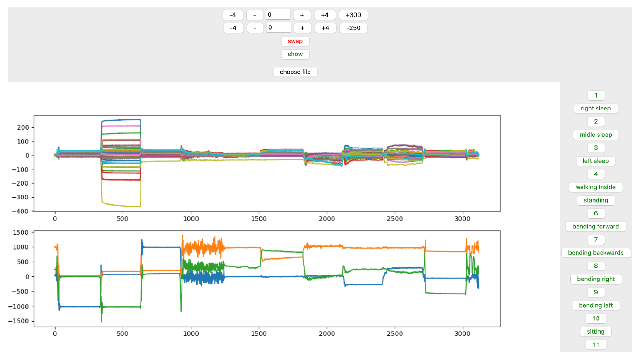Choose the sitting label button

[x=595, y=332]
